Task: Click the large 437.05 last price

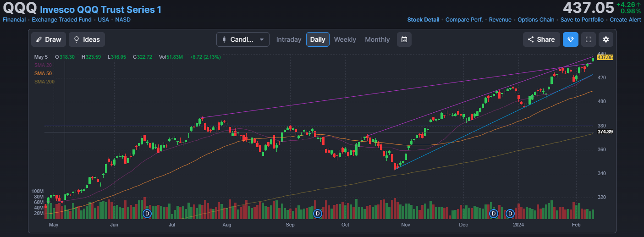Action: point(589,8)
